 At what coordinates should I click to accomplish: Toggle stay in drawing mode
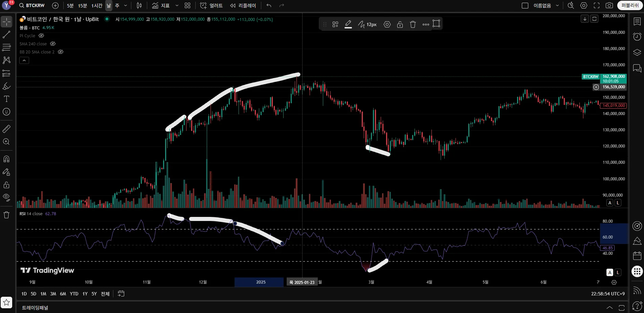[x=6, y=172]
